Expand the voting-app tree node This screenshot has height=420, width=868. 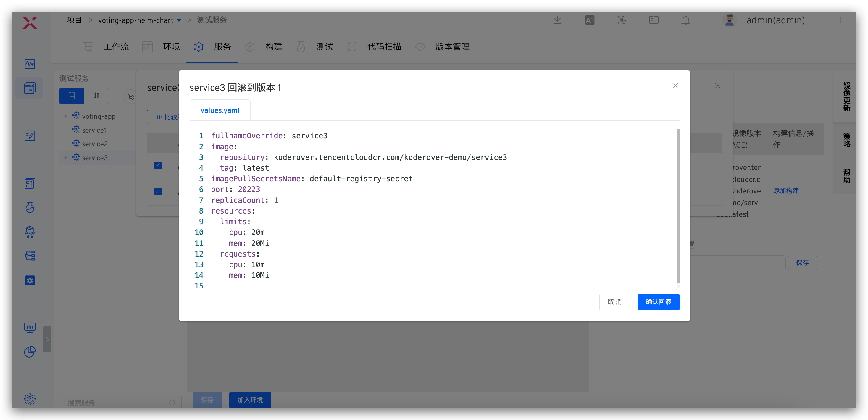(x=66, y=116)
